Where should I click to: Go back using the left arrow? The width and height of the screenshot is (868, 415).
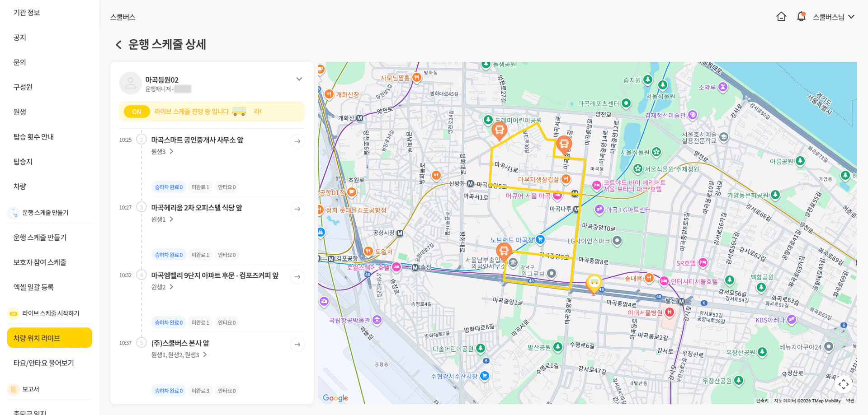click(118, 45)
